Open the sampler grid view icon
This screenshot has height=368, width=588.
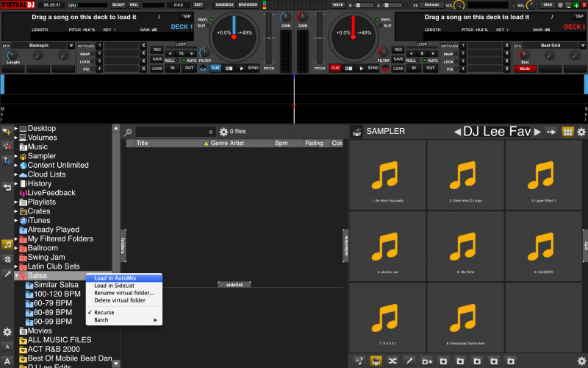pos(567,132)
